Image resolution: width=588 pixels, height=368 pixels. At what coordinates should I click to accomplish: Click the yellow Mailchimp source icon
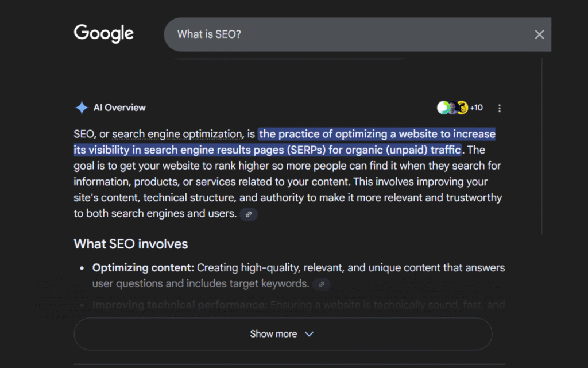462,108
